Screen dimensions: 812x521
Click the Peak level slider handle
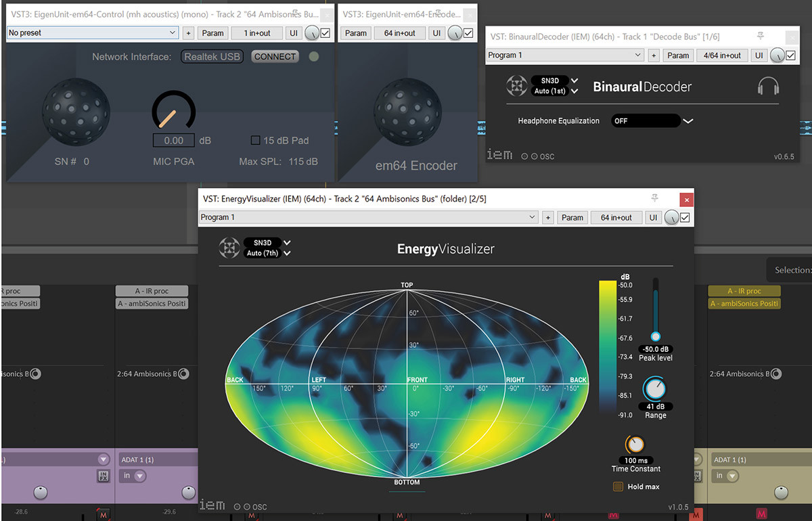click(x=655, y=336)
